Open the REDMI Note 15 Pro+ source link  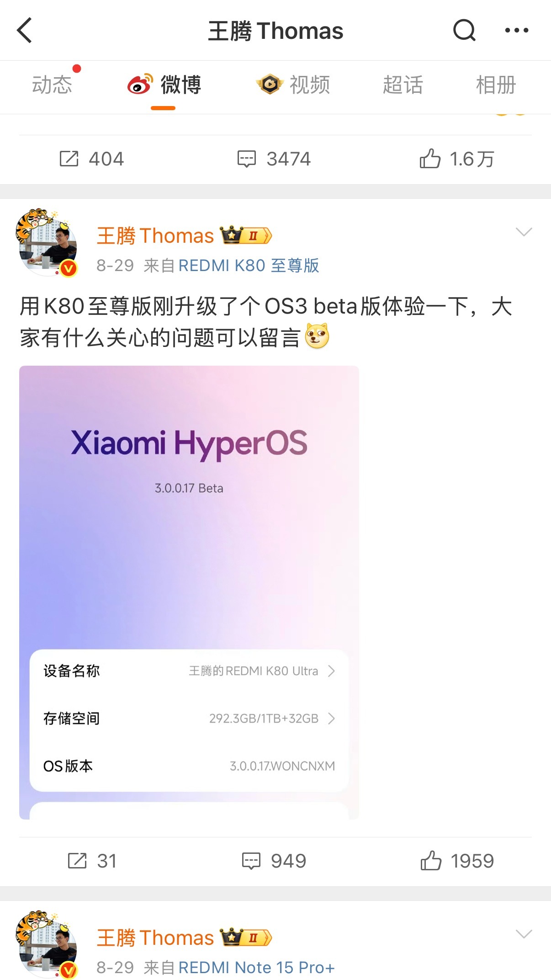[x=256, y=967]
